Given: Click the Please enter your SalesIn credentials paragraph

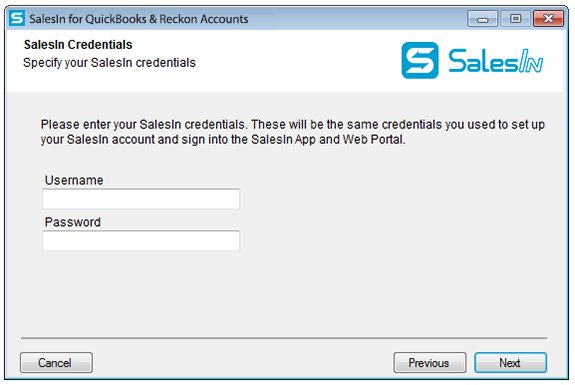Looking at the screenshot, I should [293, 132].
